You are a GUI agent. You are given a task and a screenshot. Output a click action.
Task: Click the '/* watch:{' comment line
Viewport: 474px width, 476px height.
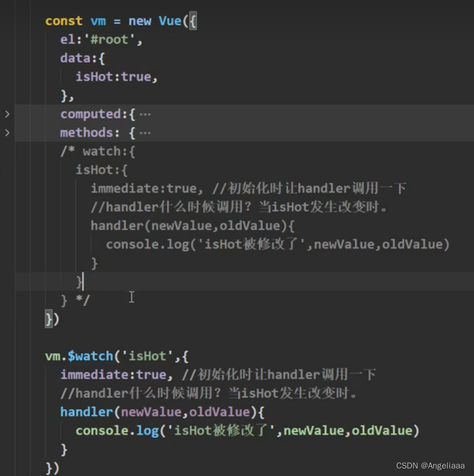98,151
